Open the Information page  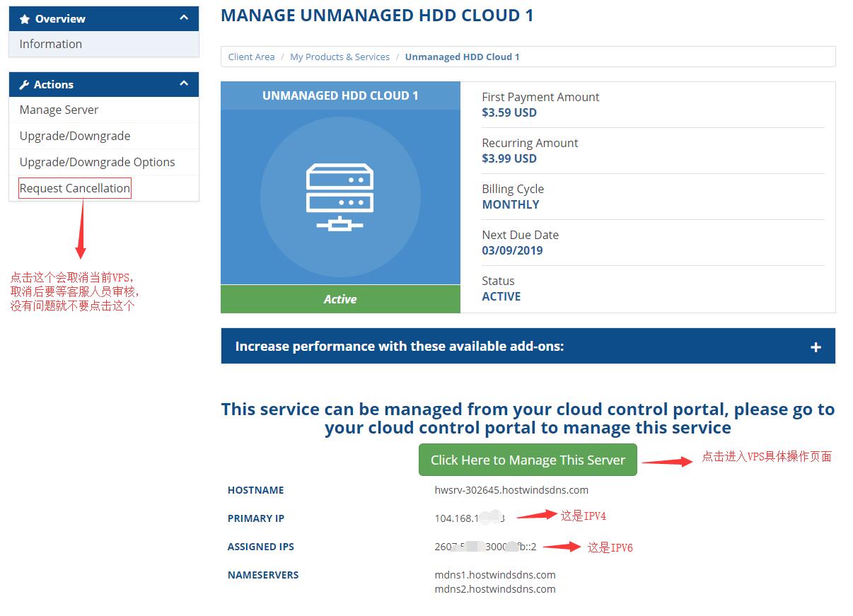(50, 44)
